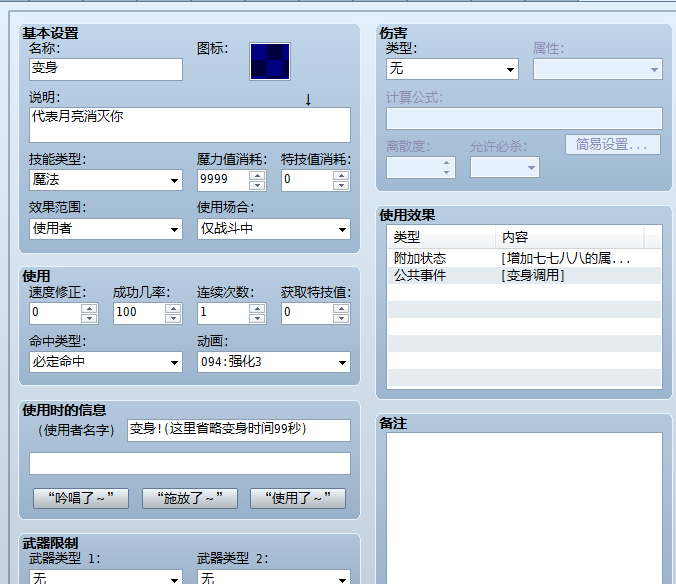Open the 技能类型 dropdown showing 魔法
Image resolution: width=676 pixels, height=584 pixels.
point(106,180)
